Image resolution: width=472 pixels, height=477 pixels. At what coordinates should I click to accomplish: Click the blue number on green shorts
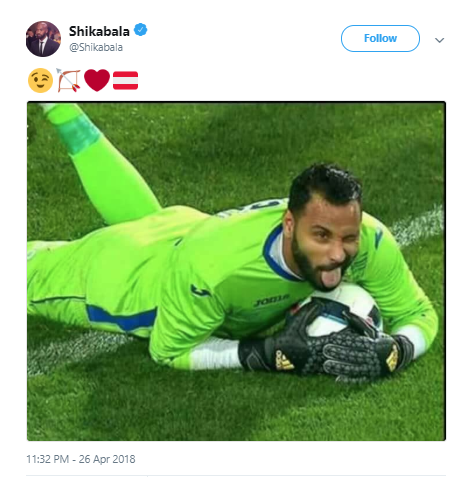[122, 319]
